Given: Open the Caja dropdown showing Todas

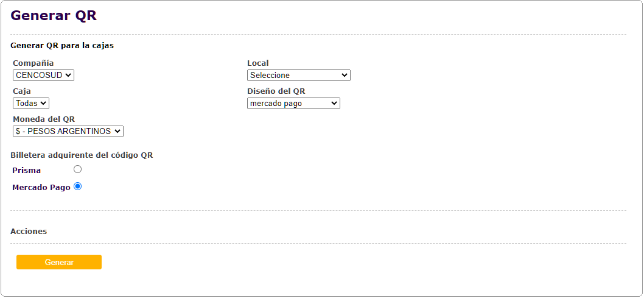Looking at the screenshot, I should pos(31,104).
